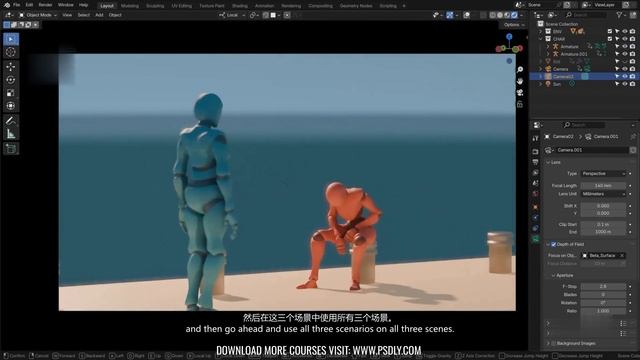Toggle Camera row selectability arrow
640x360 pixels.
click(x=617, y=69)
